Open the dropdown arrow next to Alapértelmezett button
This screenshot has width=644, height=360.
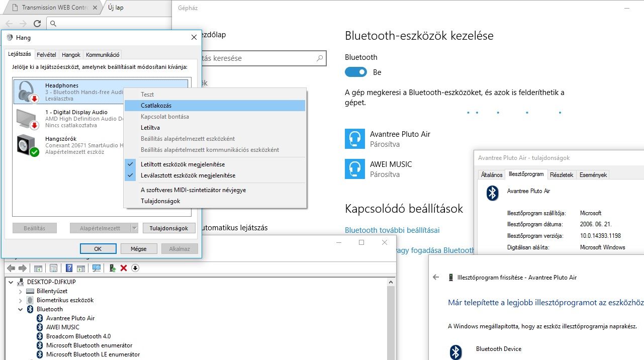(x=134, y=228)
